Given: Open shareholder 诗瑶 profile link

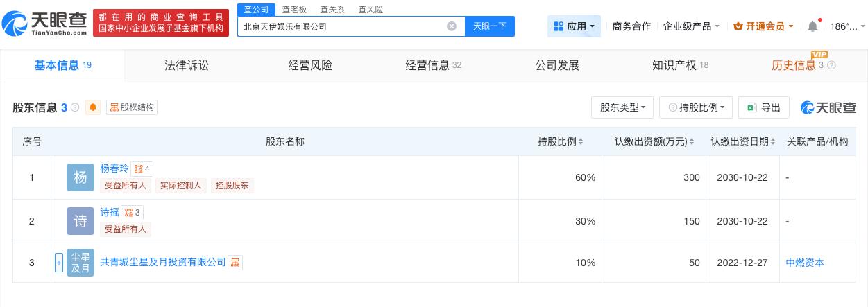Looking at the screenshot, I should pyautogui.click(x=110, y=213).
